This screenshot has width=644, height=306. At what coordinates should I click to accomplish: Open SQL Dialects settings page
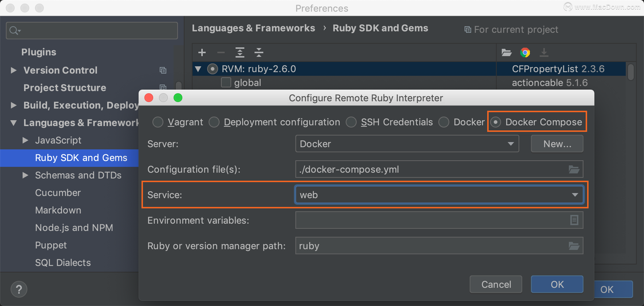pyautogui.click(x=63, y=263)
